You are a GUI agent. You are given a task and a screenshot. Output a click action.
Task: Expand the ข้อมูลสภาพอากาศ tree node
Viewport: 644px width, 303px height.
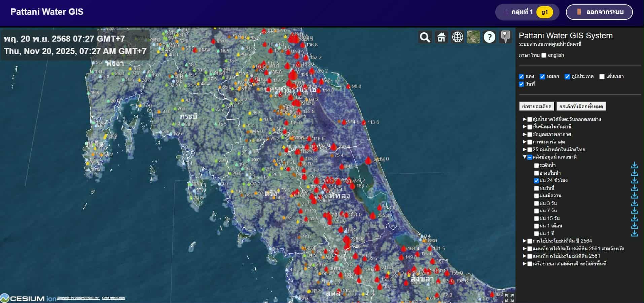pos(525,134)
